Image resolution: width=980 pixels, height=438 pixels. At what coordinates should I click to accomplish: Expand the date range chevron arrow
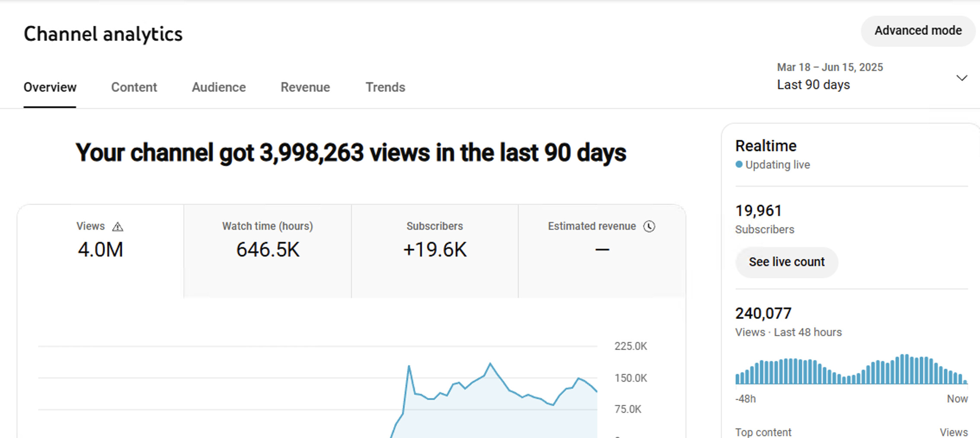961,78
